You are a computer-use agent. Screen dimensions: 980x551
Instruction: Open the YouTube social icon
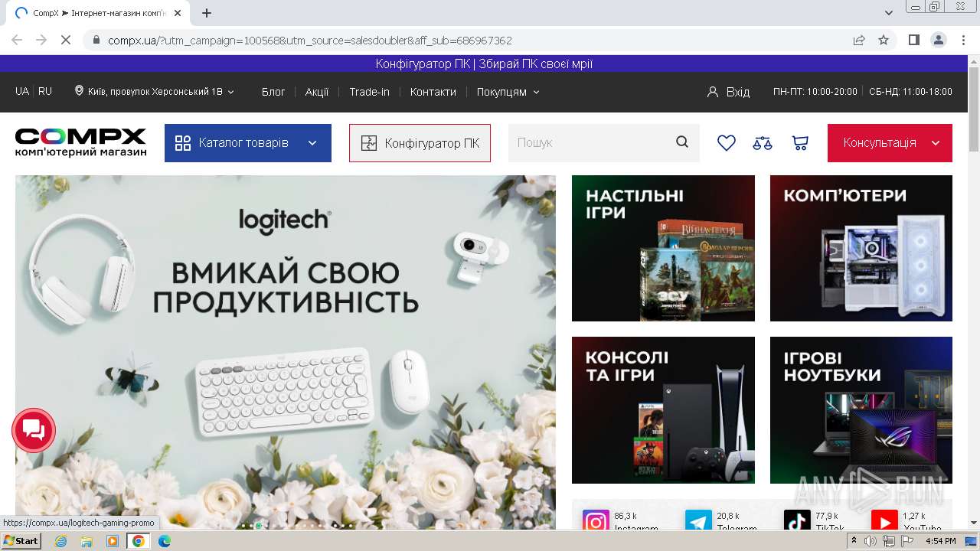coord(884,522)
